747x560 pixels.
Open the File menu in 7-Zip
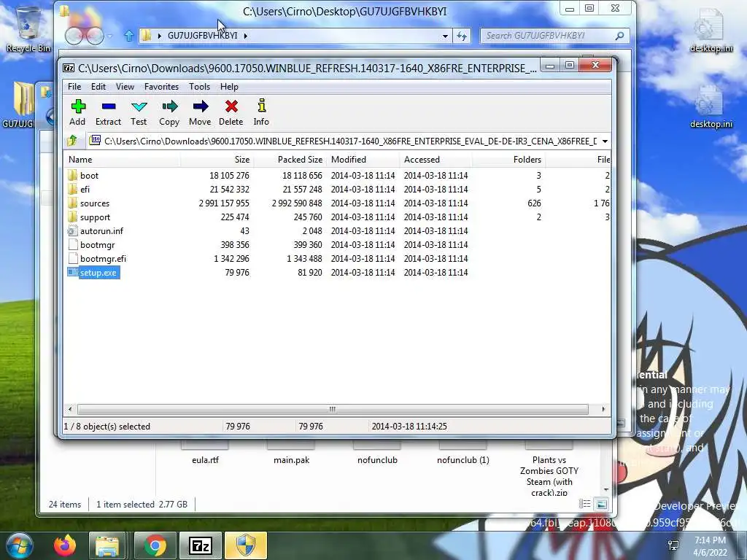(74, 87)
